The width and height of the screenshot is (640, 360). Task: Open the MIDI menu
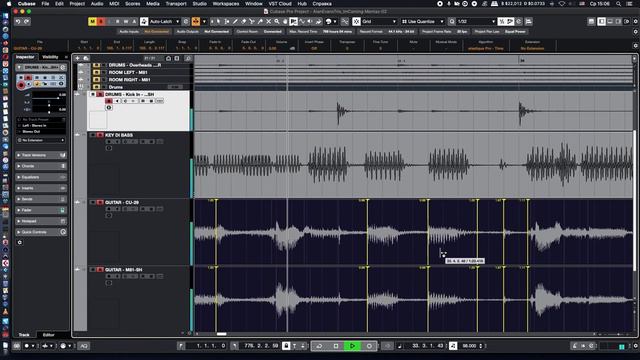click(x=114, y=4)
